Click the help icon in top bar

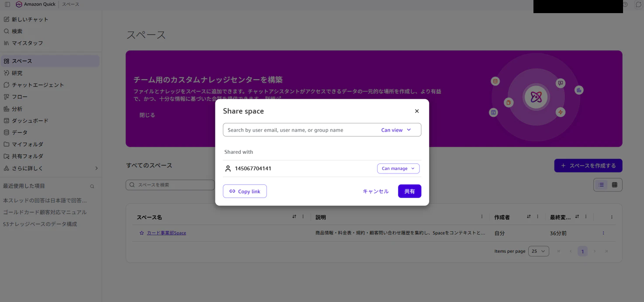tap(625, 4)
